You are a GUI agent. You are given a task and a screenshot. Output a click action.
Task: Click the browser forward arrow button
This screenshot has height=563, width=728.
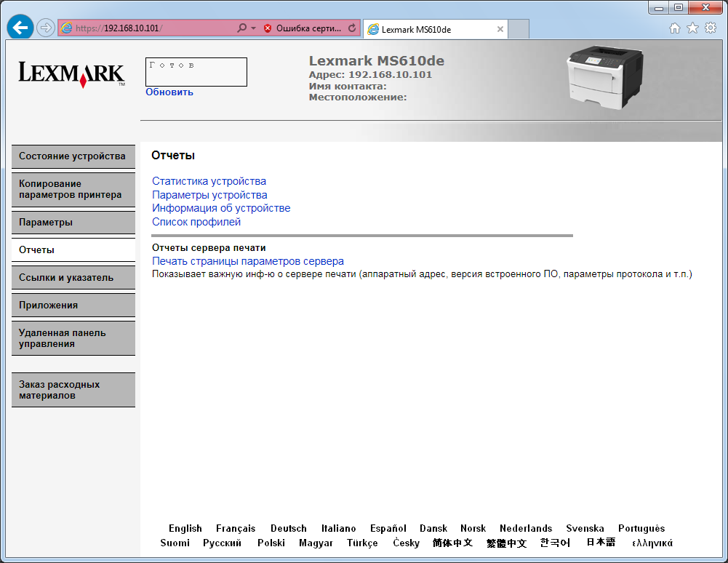[x=46, y=28]
